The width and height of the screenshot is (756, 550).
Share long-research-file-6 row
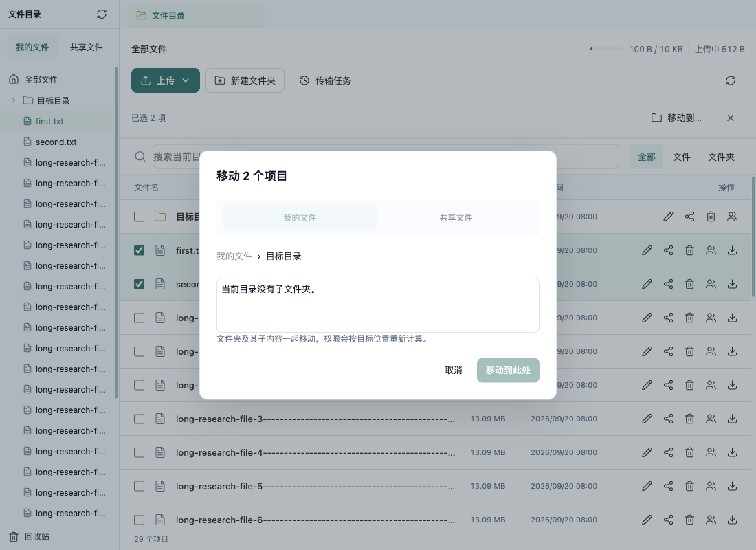point(668,520)
